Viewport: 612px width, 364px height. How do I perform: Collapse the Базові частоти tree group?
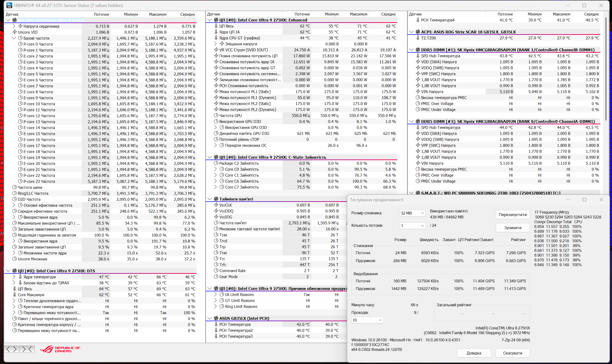tap(14, 38)
